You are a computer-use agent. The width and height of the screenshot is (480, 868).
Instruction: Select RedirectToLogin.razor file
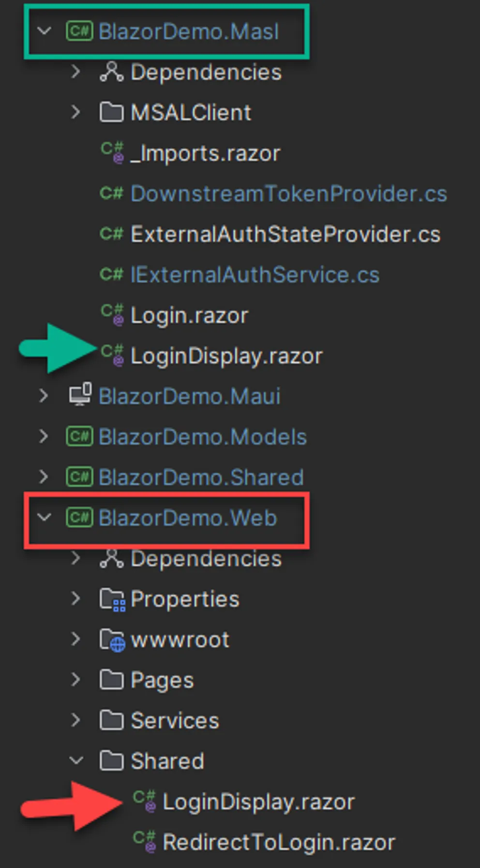pyautogui.click(x=279, y=842)
